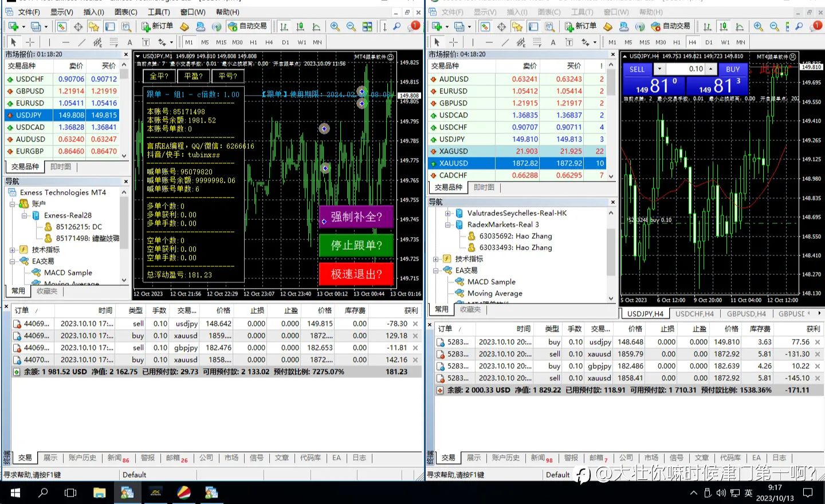Select equidistant channel tool in right window
The width and height of the screenshot is (825, 504).
521,42
